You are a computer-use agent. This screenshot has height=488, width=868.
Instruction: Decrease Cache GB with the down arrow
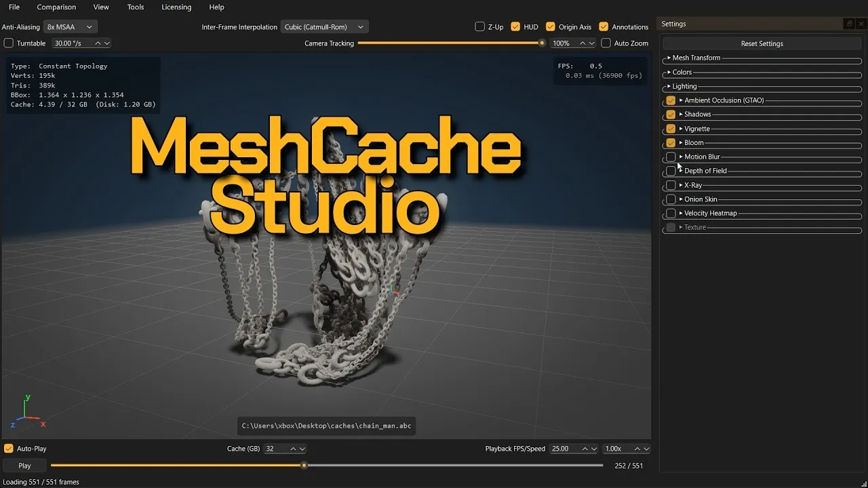click(302, 449)
